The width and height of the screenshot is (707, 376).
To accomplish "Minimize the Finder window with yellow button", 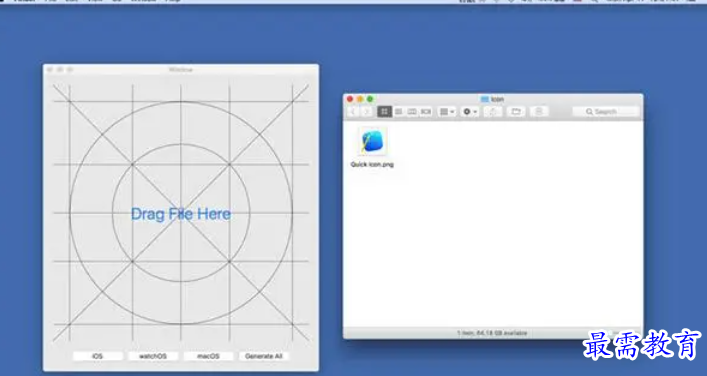I will click(x=360, y=99).
